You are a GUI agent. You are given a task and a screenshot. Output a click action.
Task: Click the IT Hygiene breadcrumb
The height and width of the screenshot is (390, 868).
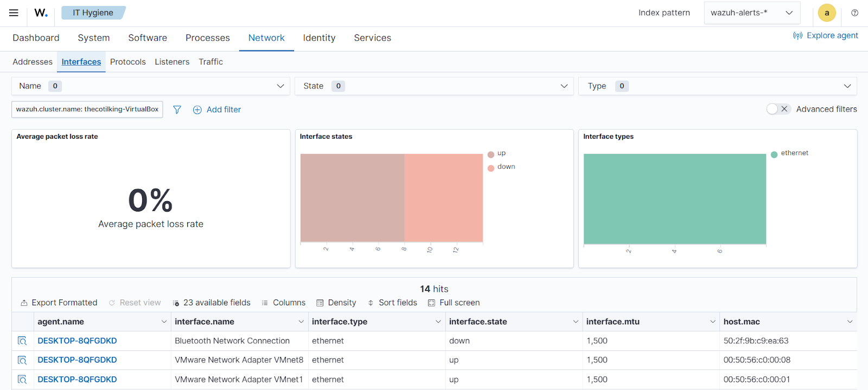click(93, 12)
